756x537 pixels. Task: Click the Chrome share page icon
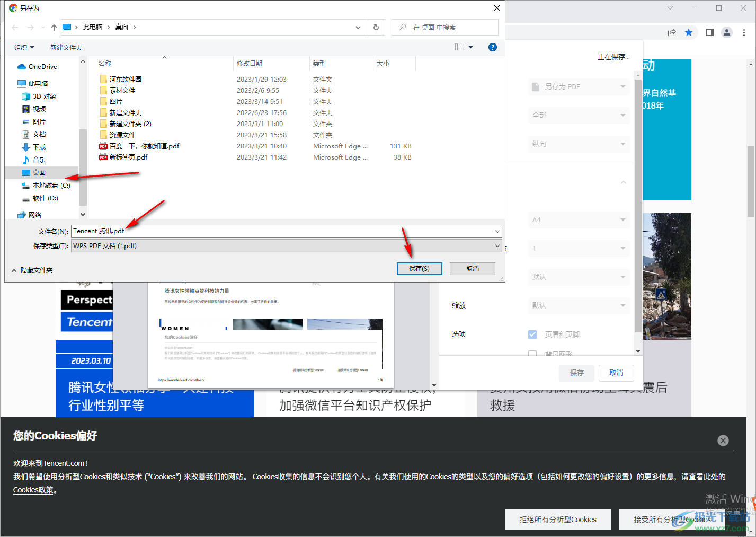tap(672, 32)
